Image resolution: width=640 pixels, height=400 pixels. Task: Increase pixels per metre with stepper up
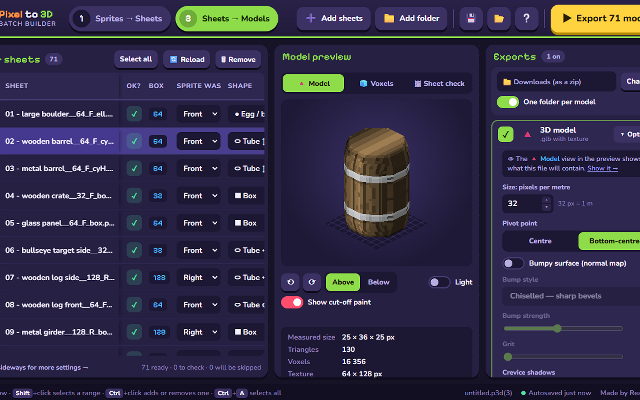pyautogui.click(x=547, y=200)
